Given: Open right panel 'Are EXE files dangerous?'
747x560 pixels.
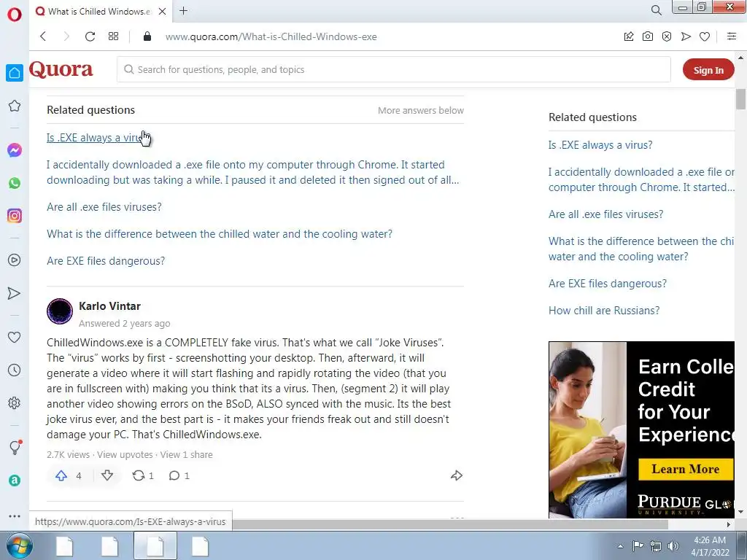Looking at the screenshot, I should 608,284.
